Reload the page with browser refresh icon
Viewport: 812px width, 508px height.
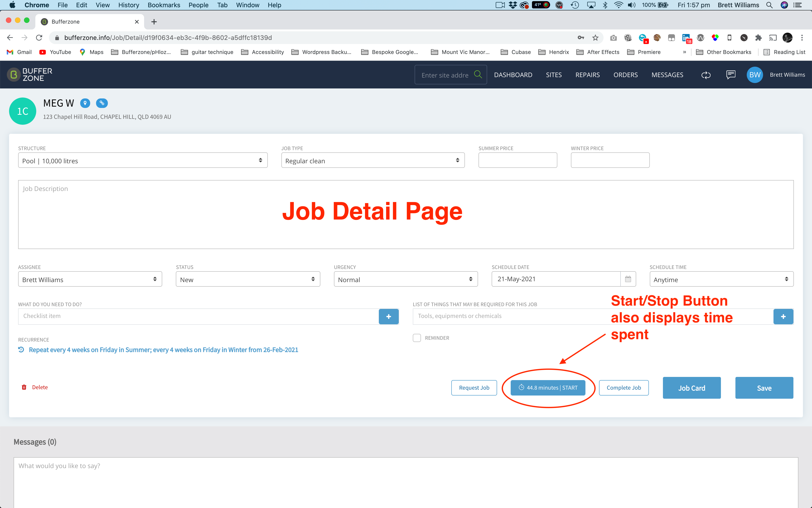click(39, 38)
